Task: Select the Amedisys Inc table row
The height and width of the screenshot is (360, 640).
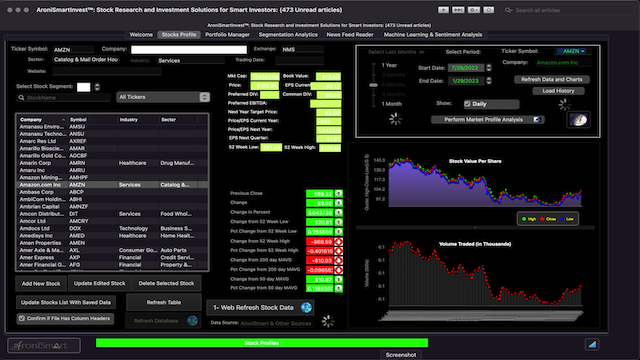Action: tap(112, 236)
